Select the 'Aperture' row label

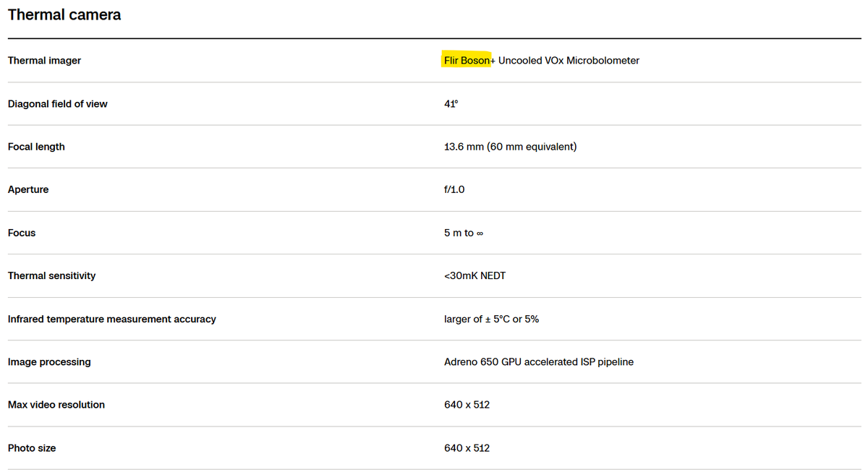[x=28, y=189]
